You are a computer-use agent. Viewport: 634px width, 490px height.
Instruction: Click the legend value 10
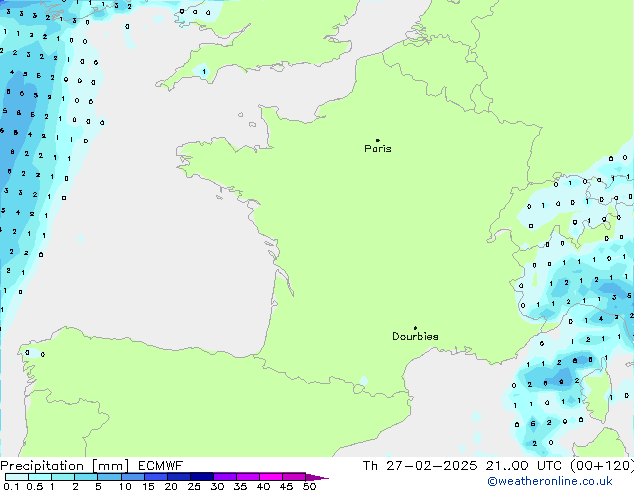coord(125,486)
